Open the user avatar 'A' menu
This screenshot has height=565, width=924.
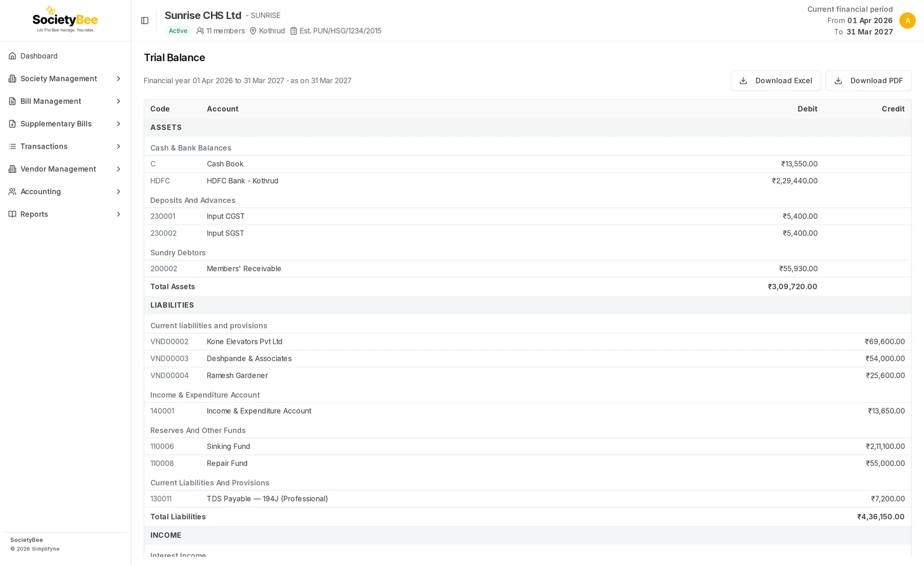907,21
